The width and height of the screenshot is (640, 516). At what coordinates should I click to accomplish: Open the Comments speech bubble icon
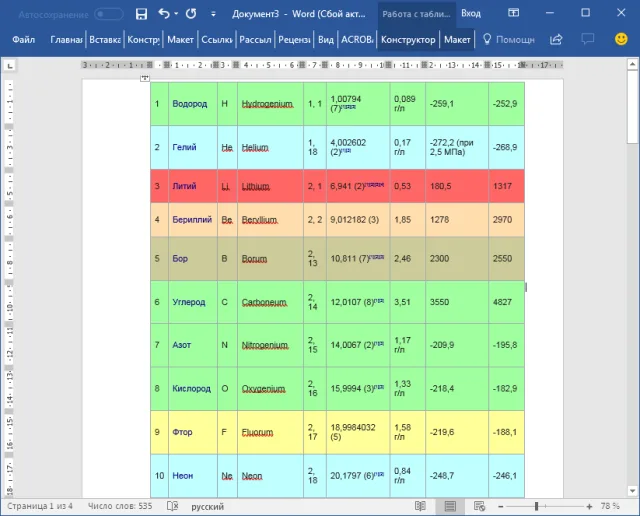tap(587, 40)
